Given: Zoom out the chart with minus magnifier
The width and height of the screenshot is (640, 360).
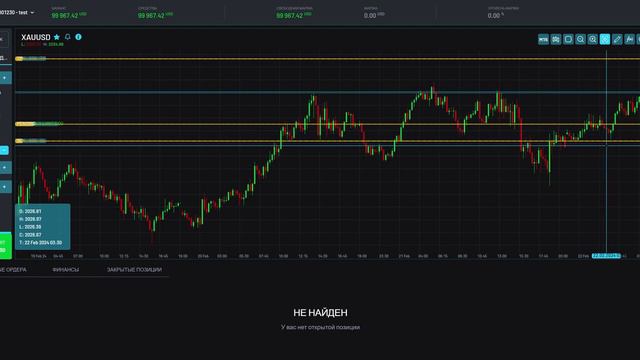Looking at the screenshot, I should pos(580,39).
